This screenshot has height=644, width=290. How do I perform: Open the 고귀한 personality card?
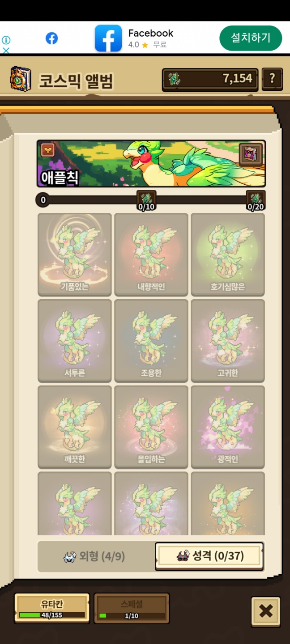[x=228, y=341]
